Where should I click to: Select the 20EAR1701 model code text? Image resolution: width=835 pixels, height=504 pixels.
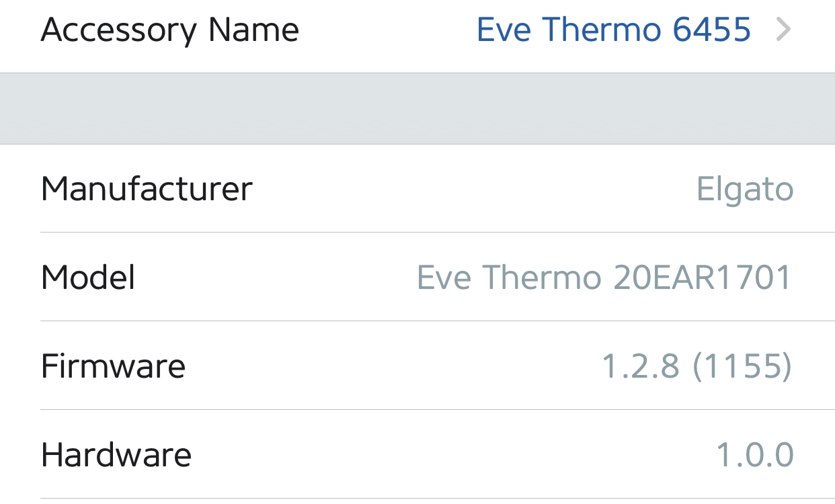tap(703, 278)
